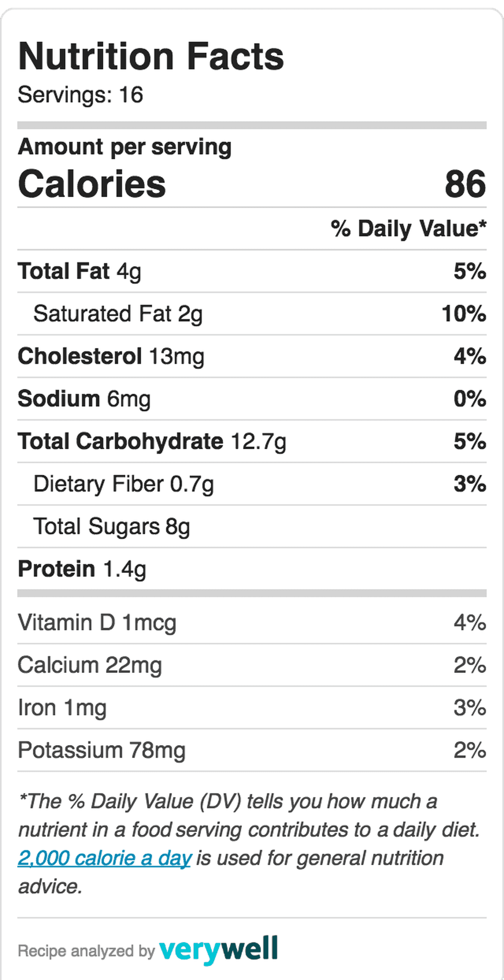The width and height of the screenshot is (504, 980).
Task: Click the Sodium 6mg entry
Action: coord(84,399)
